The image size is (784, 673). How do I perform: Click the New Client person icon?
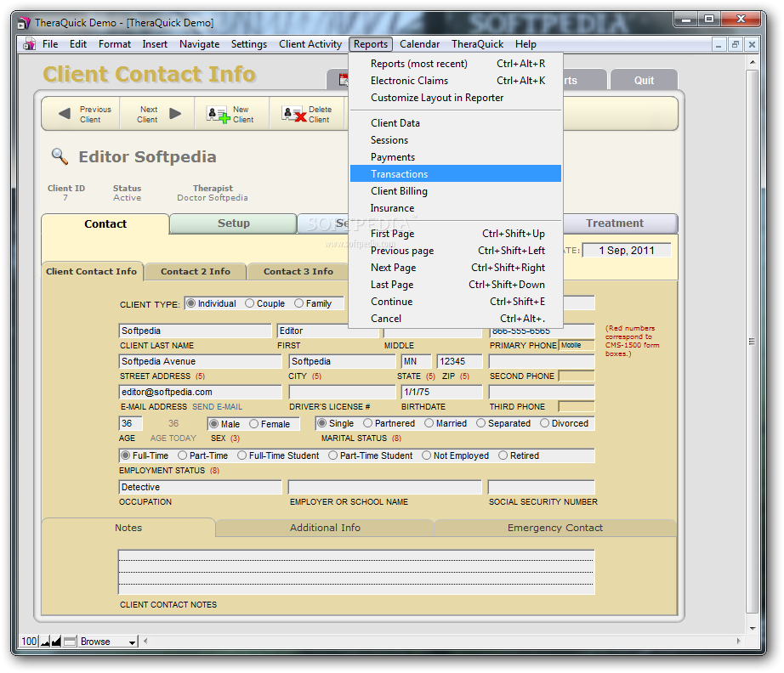click(218, 115)
